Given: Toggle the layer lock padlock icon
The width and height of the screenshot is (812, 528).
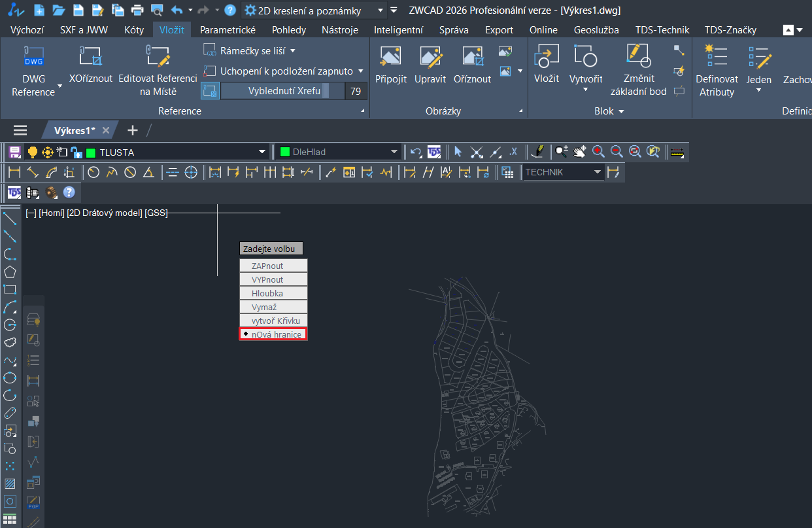Looking at the screenshot, I should tap(76, 152).
